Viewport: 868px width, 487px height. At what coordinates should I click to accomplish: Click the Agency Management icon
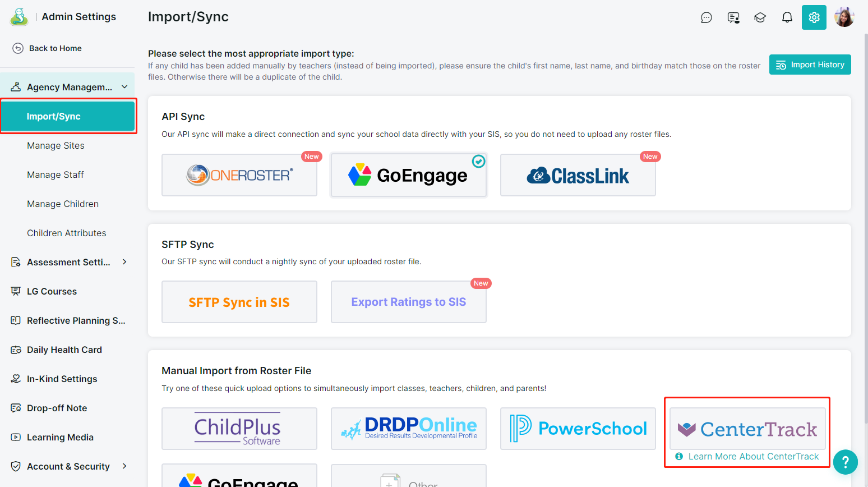pos(16,87)
